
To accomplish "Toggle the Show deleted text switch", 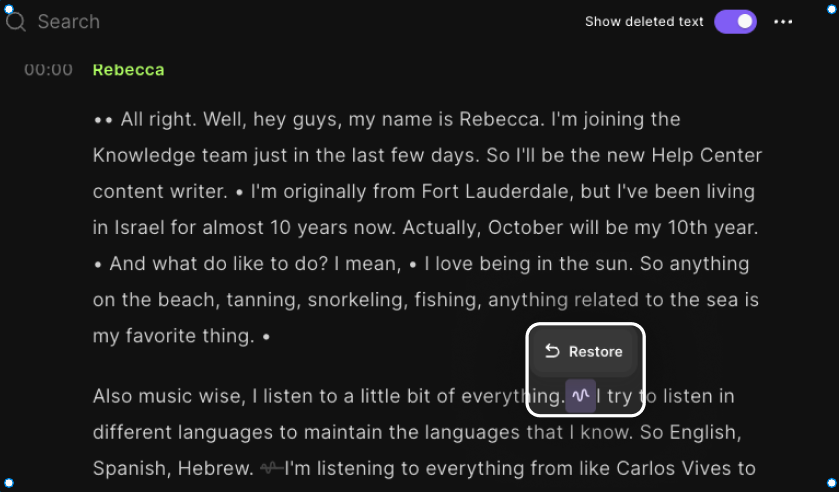I will coord(735,21).
